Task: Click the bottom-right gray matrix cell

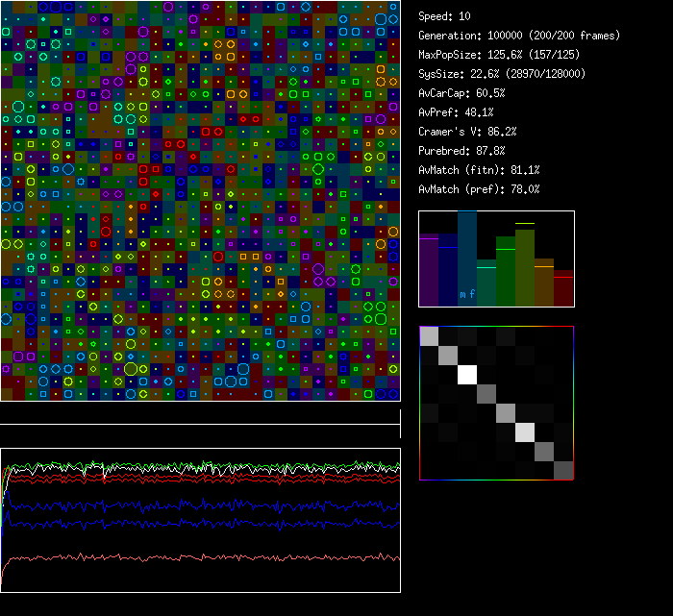Action: point(563,470)
